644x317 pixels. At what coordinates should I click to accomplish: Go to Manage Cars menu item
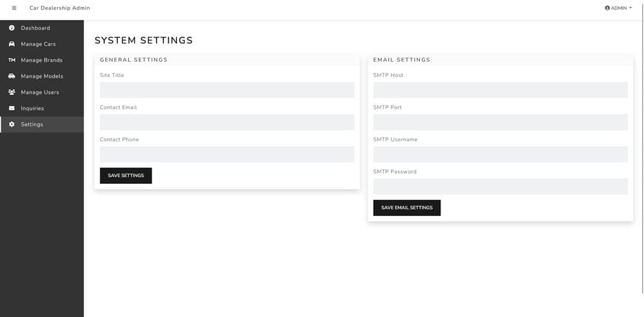click(x=38, y=44)
